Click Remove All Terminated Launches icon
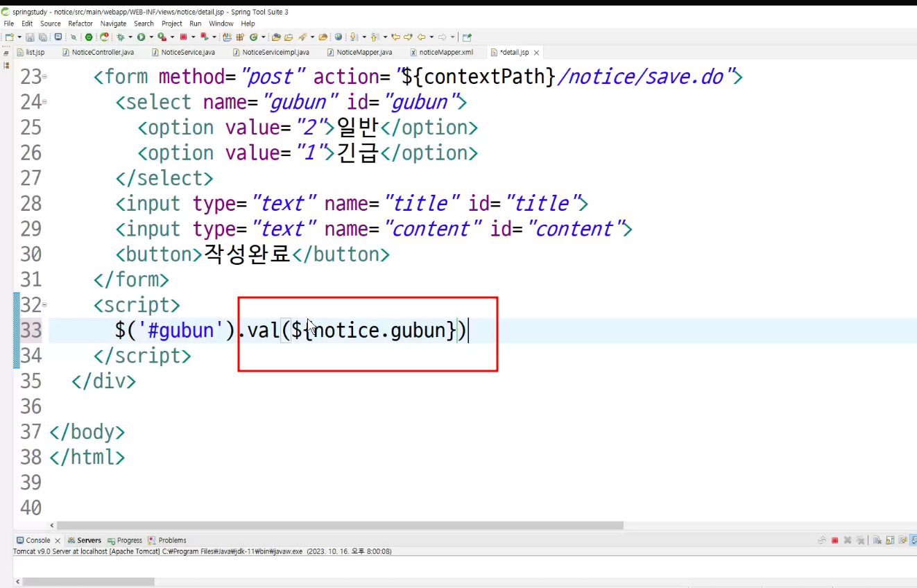917x588 pixels. (x=860, y=540)
